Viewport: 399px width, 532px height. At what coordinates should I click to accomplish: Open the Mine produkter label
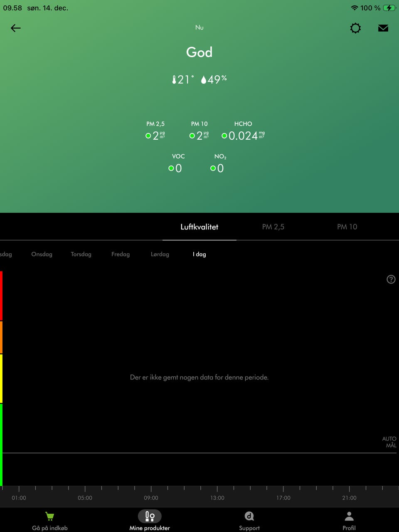150,528
